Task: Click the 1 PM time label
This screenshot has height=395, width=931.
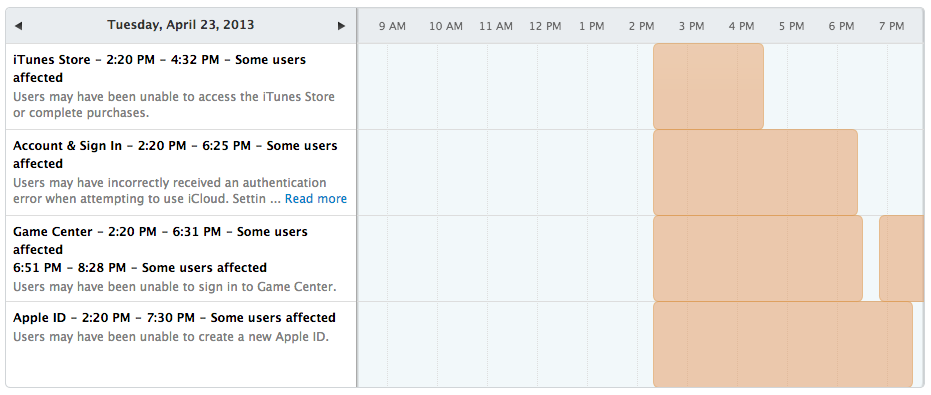Action: [x=592, y=26]
